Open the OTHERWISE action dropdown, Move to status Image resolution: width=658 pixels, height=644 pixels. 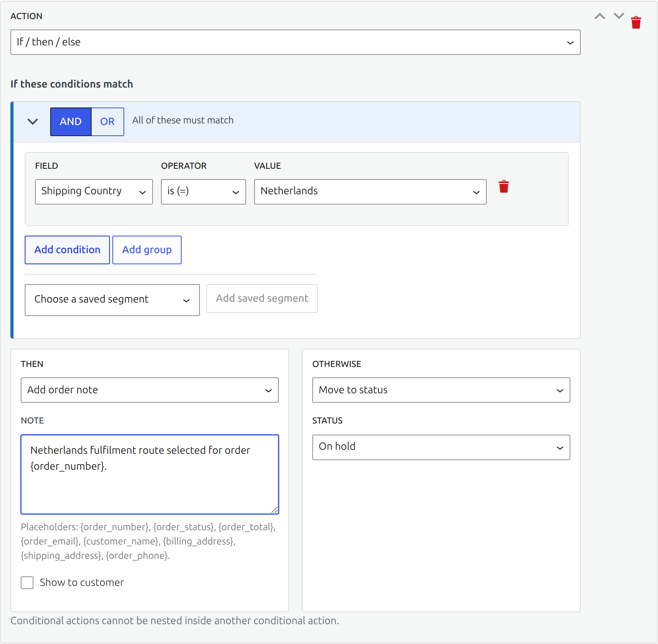[441, 390]
